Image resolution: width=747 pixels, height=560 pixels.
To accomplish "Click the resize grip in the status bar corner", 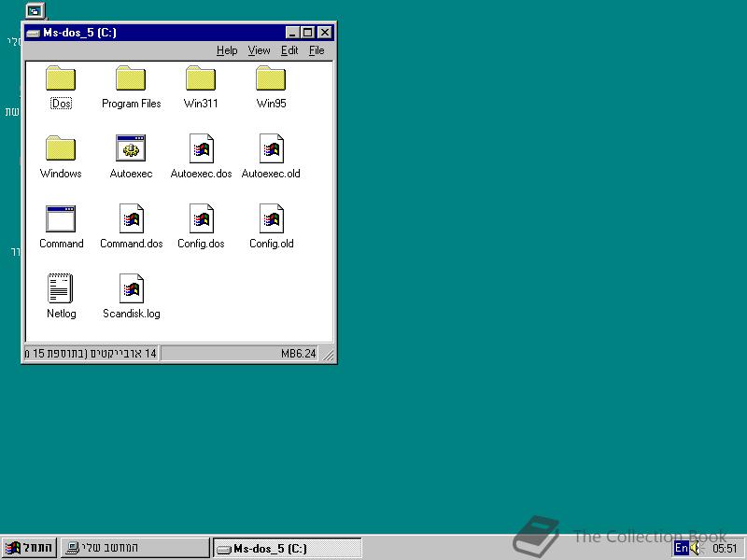I will [x=328, y=355].
